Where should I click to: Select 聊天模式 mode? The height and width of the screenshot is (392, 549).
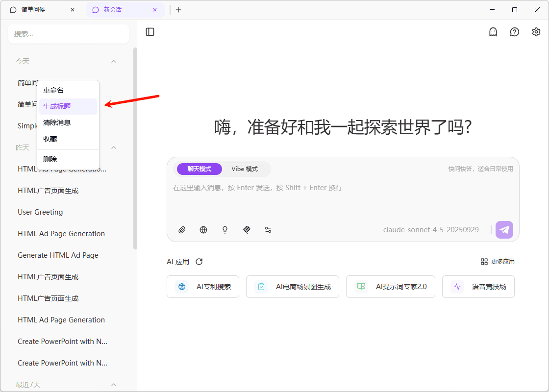pyautogui.click(x=199, y=169)
